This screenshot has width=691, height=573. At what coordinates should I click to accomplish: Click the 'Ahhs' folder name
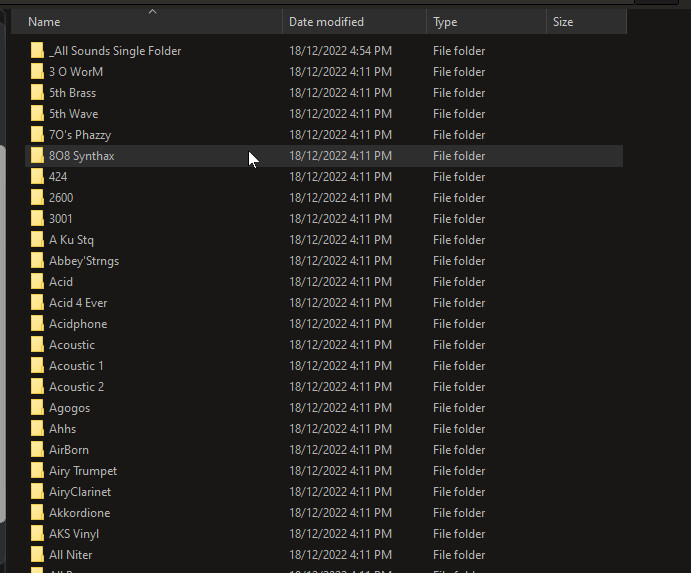62,429
